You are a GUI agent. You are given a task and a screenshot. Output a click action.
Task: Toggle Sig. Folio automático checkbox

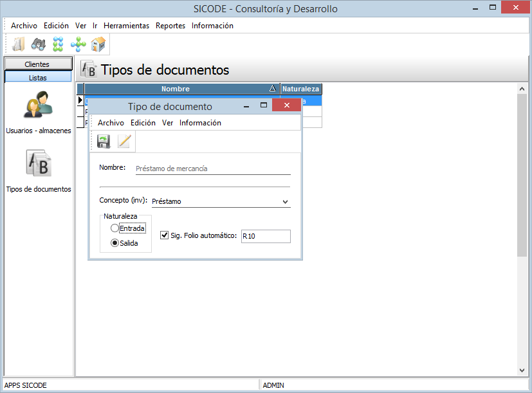(x=164, y=235)
